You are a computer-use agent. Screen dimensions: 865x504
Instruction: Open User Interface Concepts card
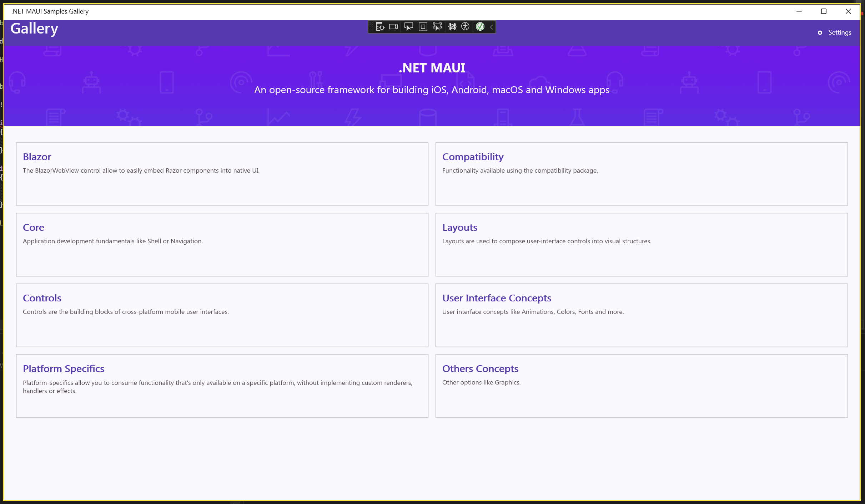tap(641, 315)
